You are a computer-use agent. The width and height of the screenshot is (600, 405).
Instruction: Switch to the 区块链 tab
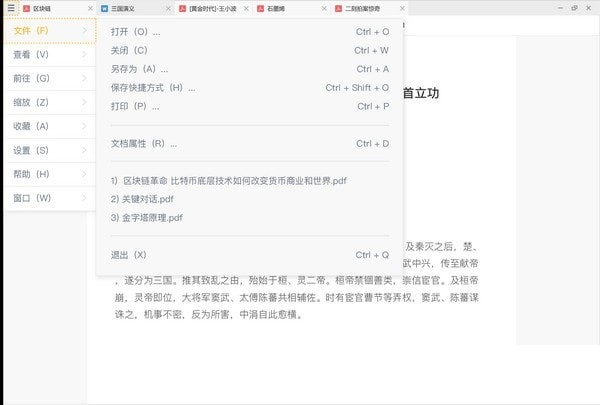[x=58, y=8]
